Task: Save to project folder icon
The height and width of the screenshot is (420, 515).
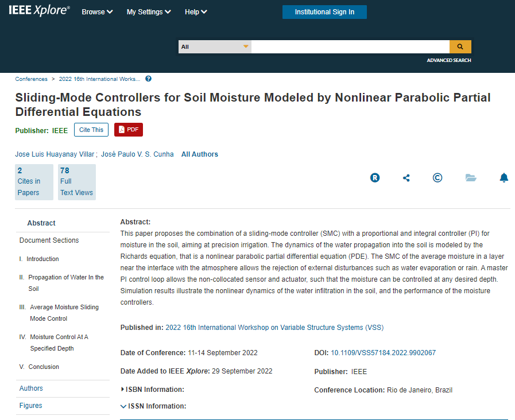Action: 471,178
